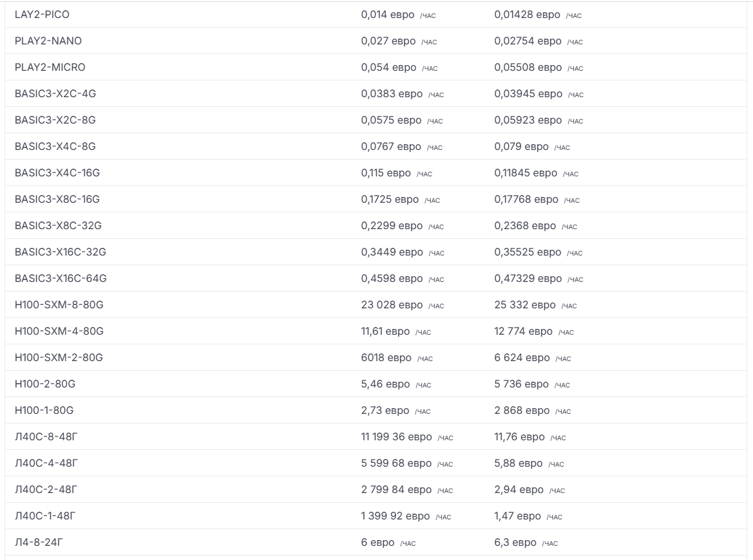Select the BASIC3-X8C-16G instance name
753x560 pixels.
point(57,200)
